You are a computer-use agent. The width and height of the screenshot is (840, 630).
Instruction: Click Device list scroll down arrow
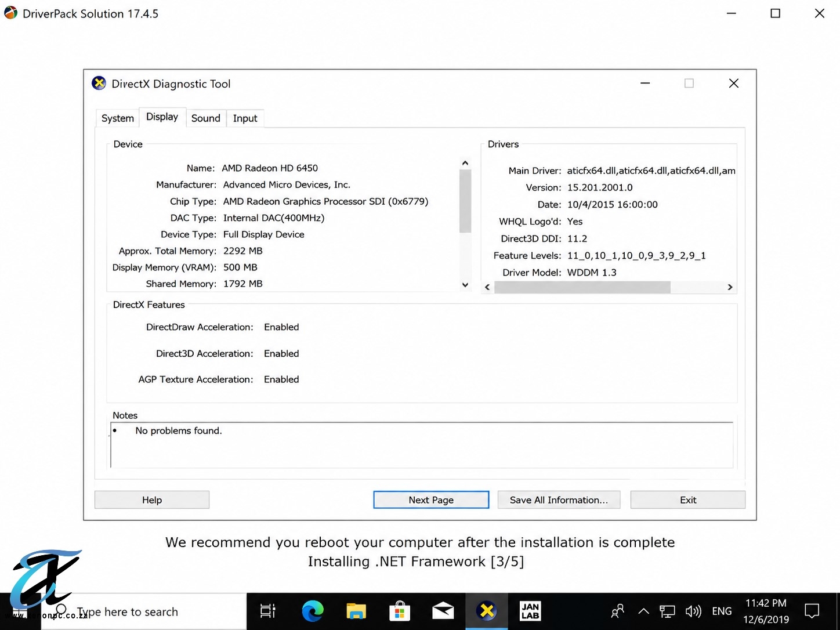pyautogui.click(x=465, y=285)
